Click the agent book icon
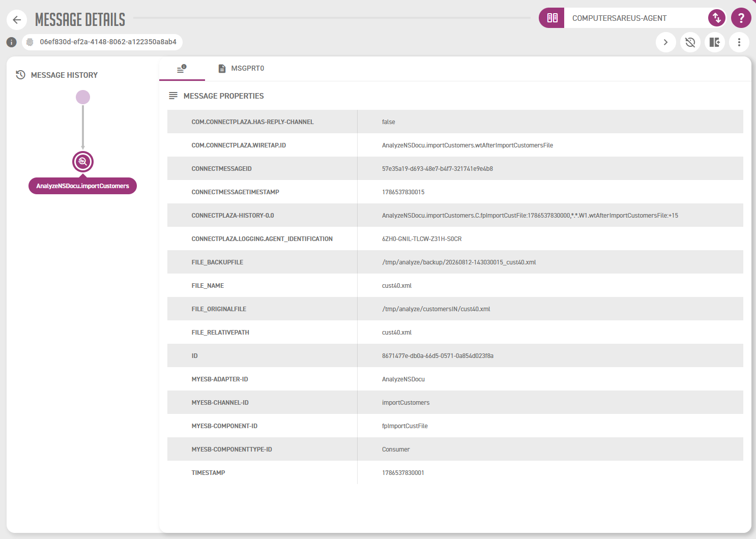 tap(552, 18)
